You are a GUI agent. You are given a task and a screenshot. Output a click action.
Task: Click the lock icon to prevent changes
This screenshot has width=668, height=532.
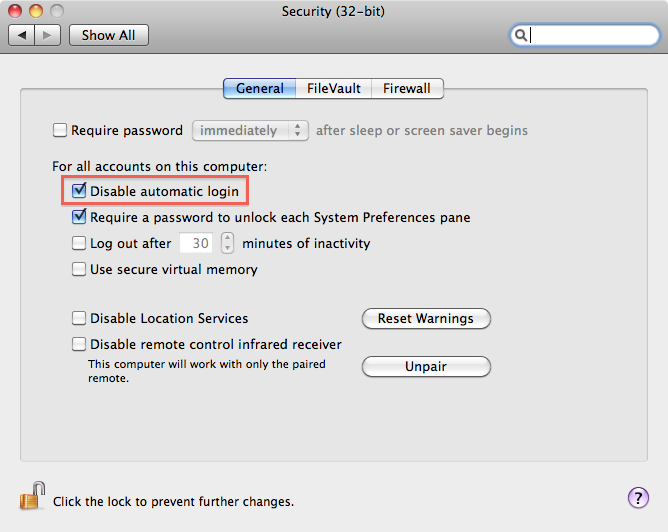click(x=32, y=496)
